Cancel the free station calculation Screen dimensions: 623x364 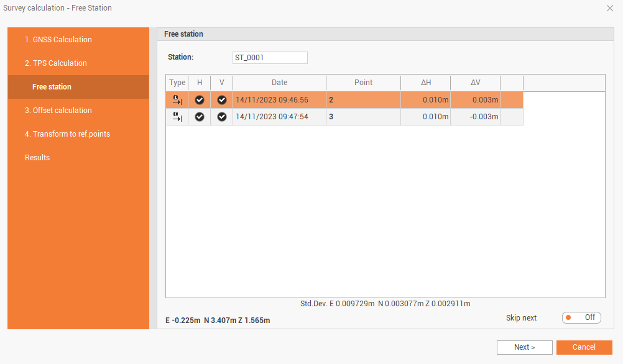(x=584, y=347)
